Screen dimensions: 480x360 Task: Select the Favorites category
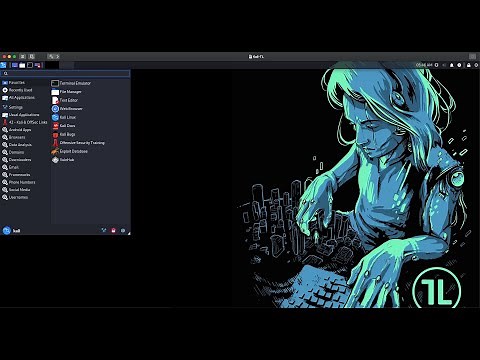pyautogui.click(x=25, y=82)
